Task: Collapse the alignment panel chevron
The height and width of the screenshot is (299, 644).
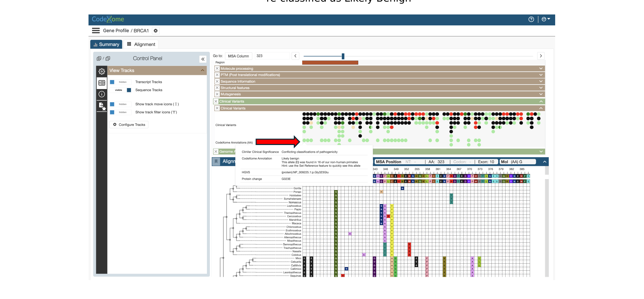Action: pyautogui.click(x=545, y=162)
